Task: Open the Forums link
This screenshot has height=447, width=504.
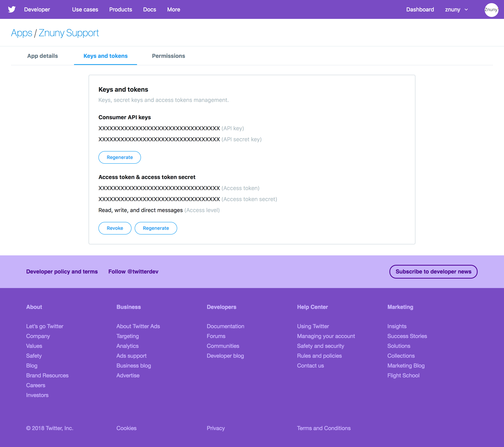Action: [216, 336]
